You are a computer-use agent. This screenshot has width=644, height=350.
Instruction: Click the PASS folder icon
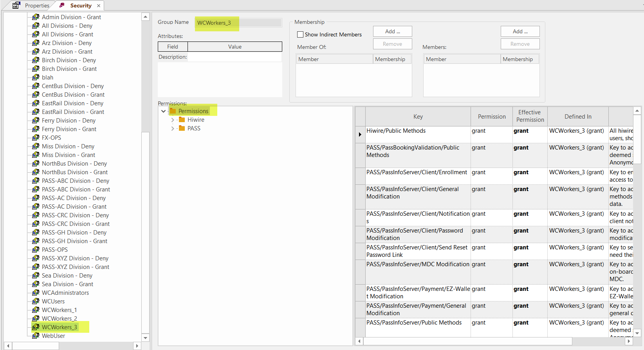pyautogui.click(x=182, y=128)
